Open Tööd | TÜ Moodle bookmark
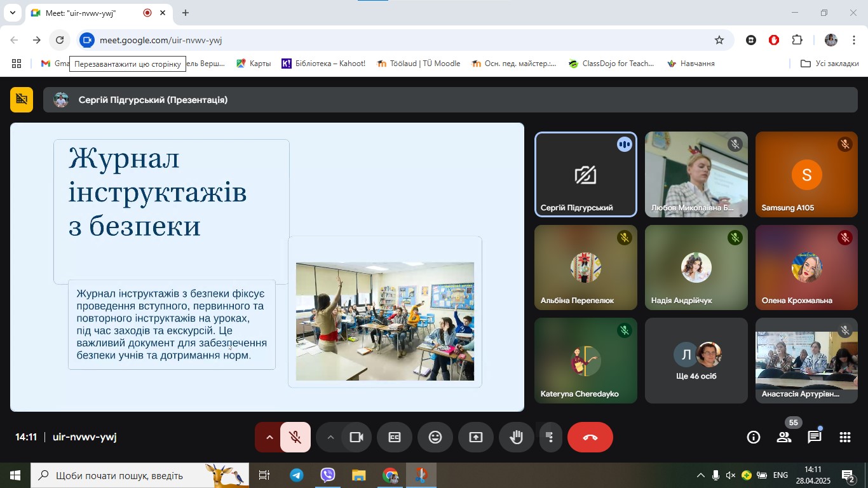The height and width of the screenshot is (488, 868). tap(418, 64)
